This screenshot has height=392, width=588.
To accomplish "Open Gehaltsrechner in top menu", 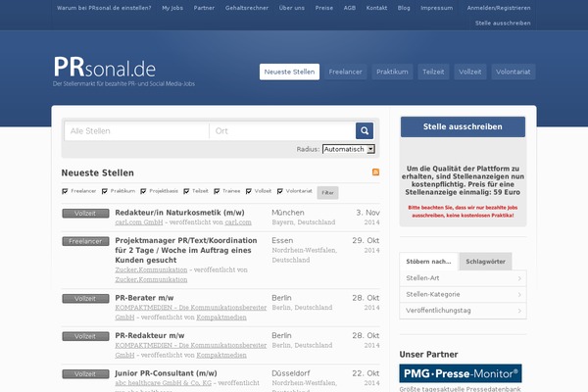I will (247, 8).
